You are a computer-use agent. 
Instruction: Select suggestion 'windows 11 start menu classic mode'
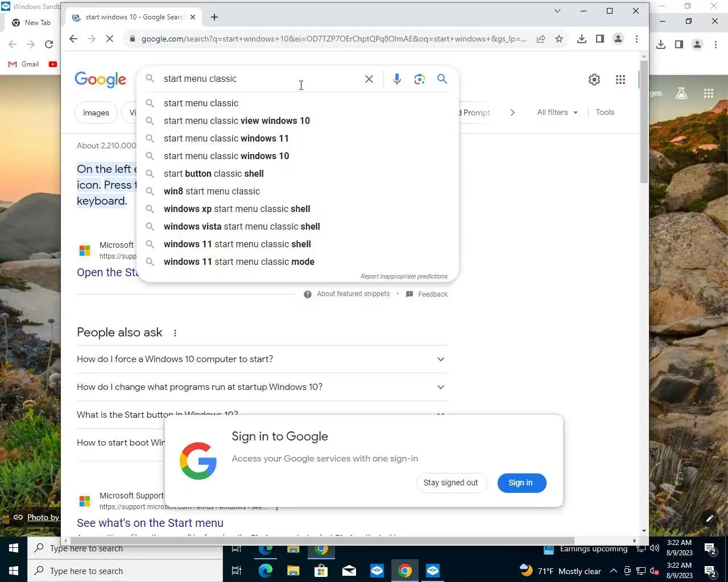pos(297,261)
